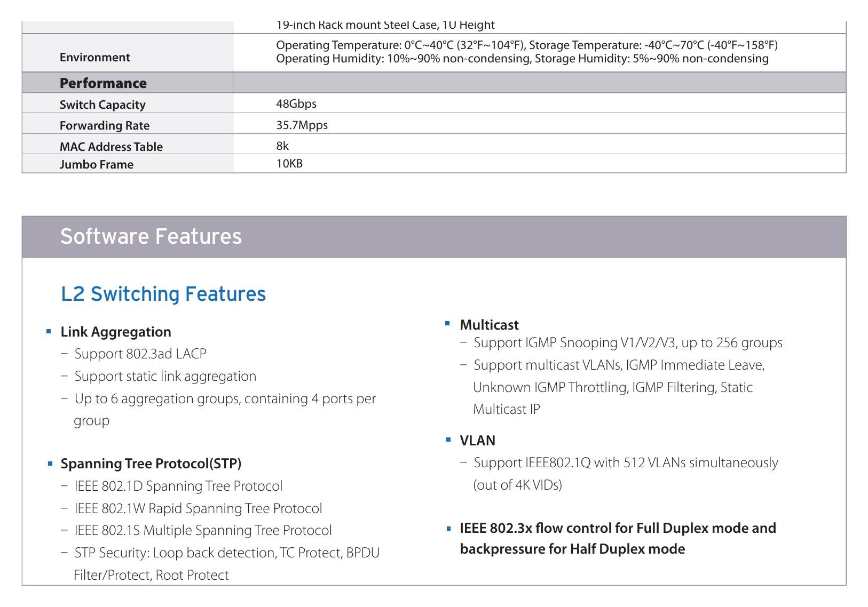Screen dimensions: 868x607
Task: Select IEEE 802.1W Rapid Spanning Tree Protocol
Action: 198,508
